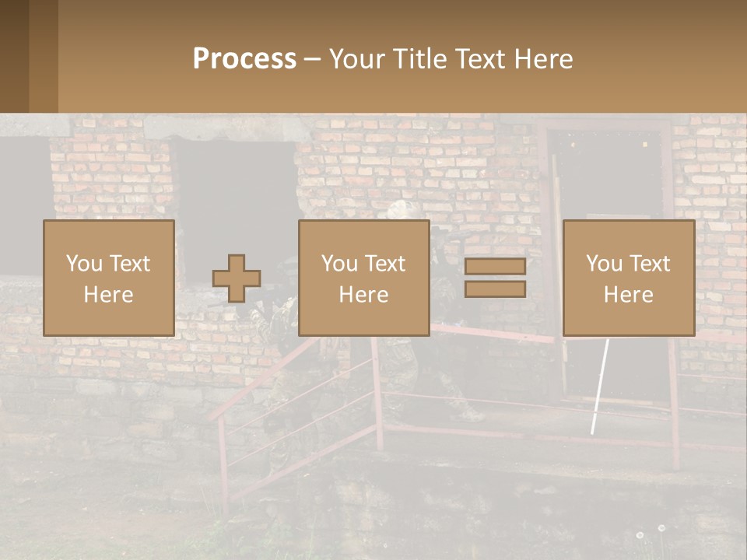Click the plus sign shape

coord(237,278)
